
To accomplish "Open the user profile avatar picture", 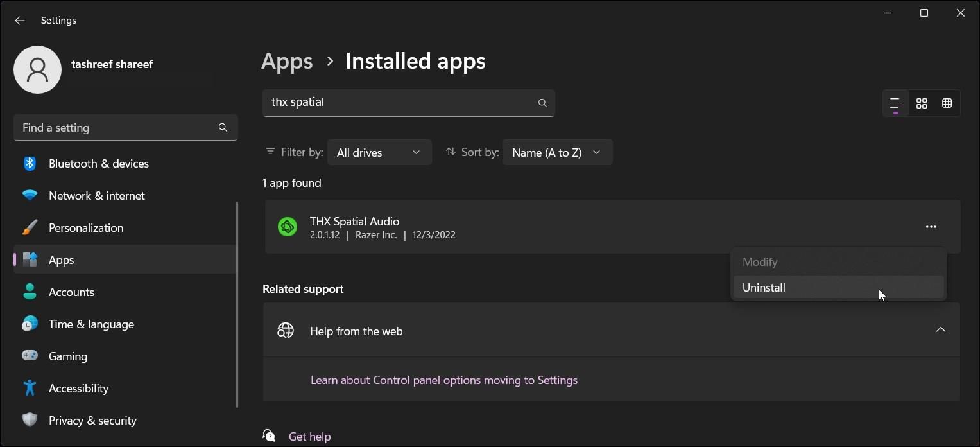I will pos(37,69).
